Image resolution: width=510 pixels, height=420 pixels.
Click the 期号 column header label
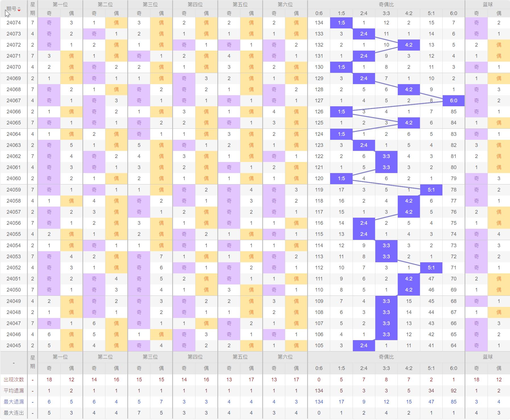[x=11, y=9]
